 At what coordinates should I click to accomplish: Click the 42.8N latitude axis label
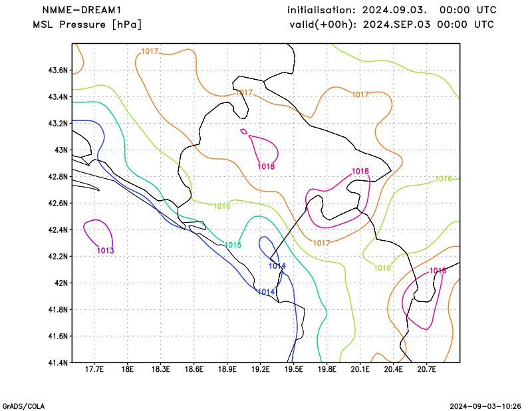(58, 177)
